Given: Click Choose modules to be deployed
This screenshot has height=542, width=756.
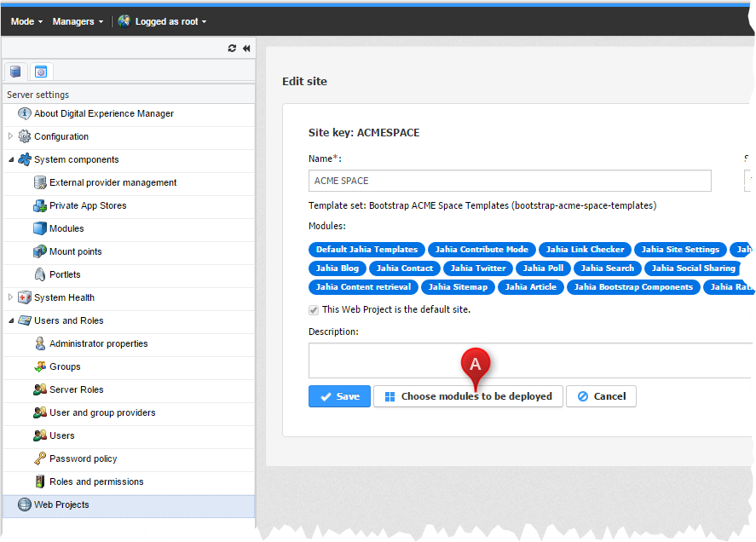Looking at the screenshot, I should point(468,396).
